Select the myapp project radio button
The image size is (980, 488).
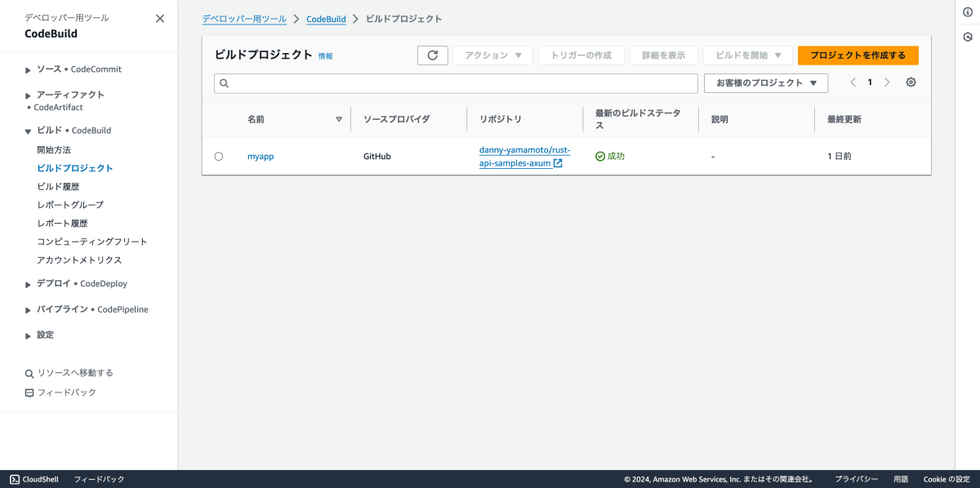[x=218, y=156]
